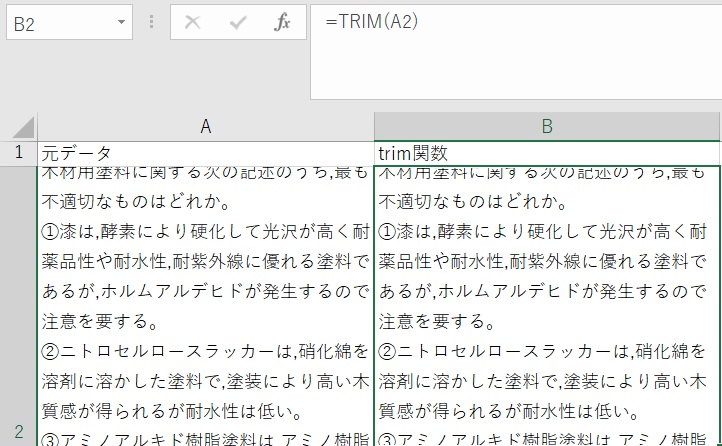
Task: Click the Select All corner triangle
Action: click(x=22, y=127)
